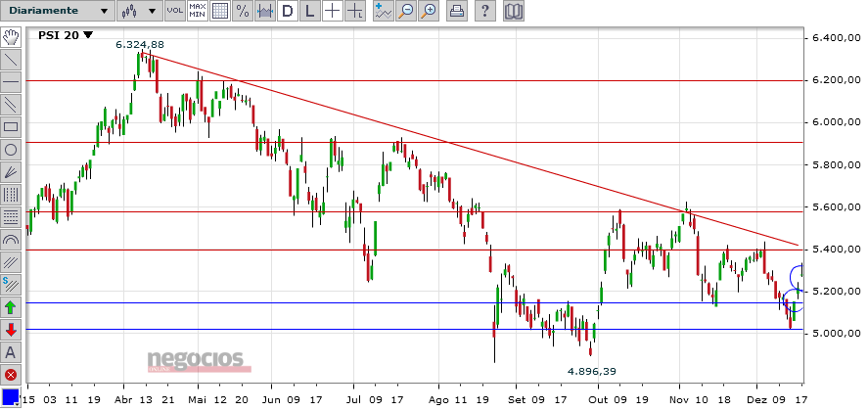Print the chart
The height and width of the screenshot is (411, 868).
[457, 11]
